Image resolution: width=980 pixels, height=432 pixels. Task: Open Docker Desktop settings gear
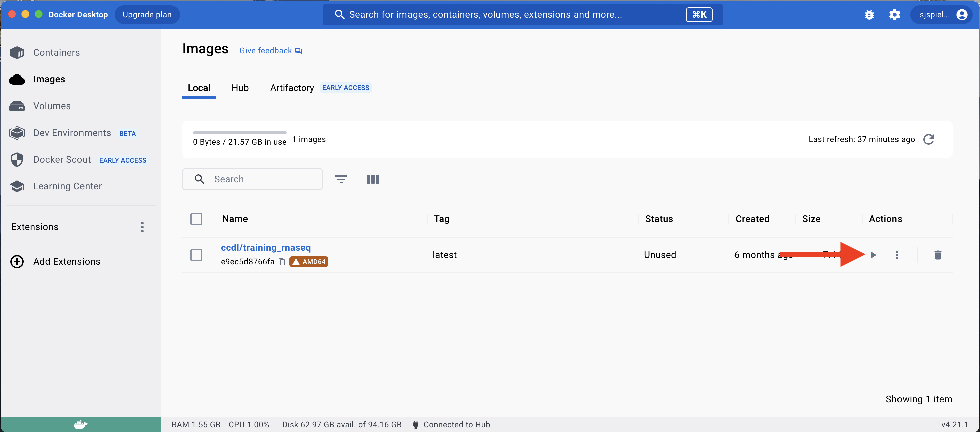coord(894,15)
